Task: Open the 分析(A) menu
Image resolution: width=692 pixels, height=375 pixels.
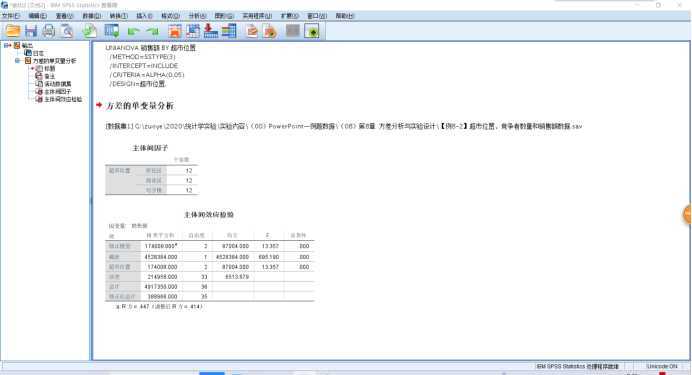Action: pyautogui.click(x=197, y=16)
